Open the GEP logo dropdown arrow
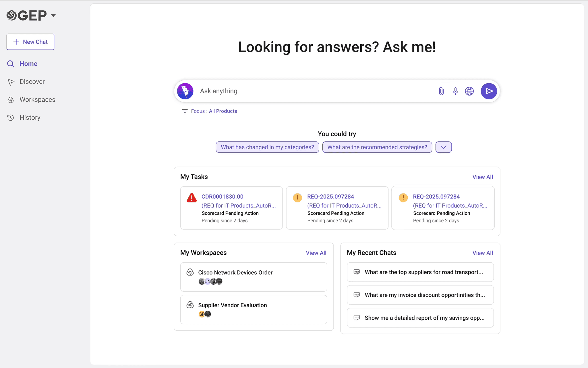588x368 pixels. 53,16
